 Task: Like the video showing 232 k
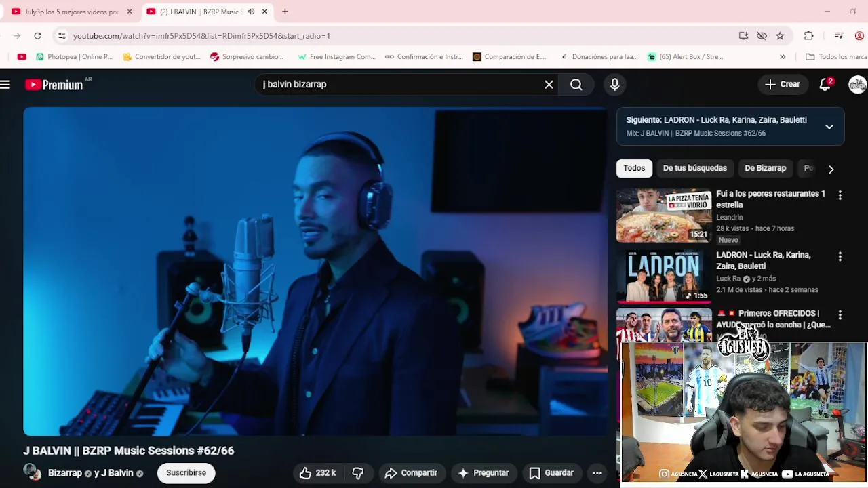pyautogui.click(x=318, y=473)
